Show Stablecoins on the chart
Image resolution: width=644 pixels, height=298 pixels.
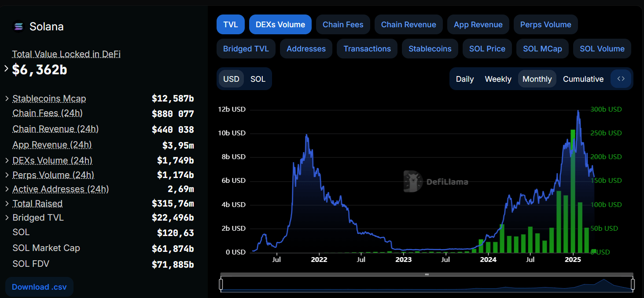430,49
